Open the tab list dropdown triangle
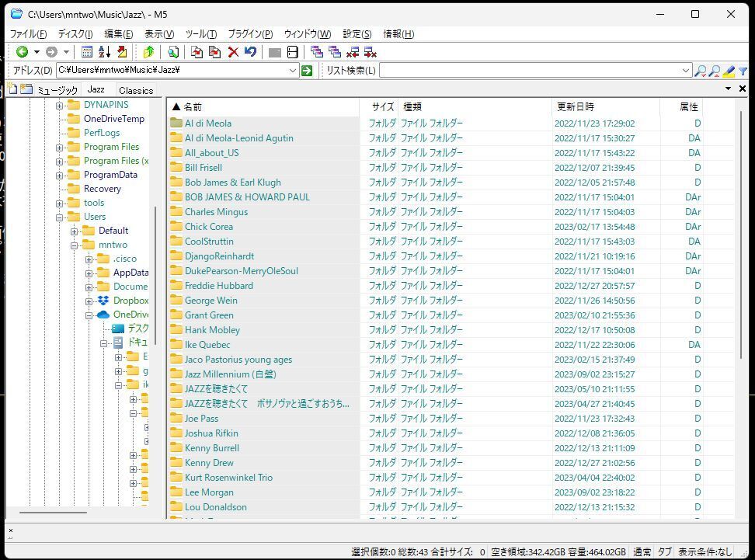Viewport: 755px width, 560px height. click(728, 89)
